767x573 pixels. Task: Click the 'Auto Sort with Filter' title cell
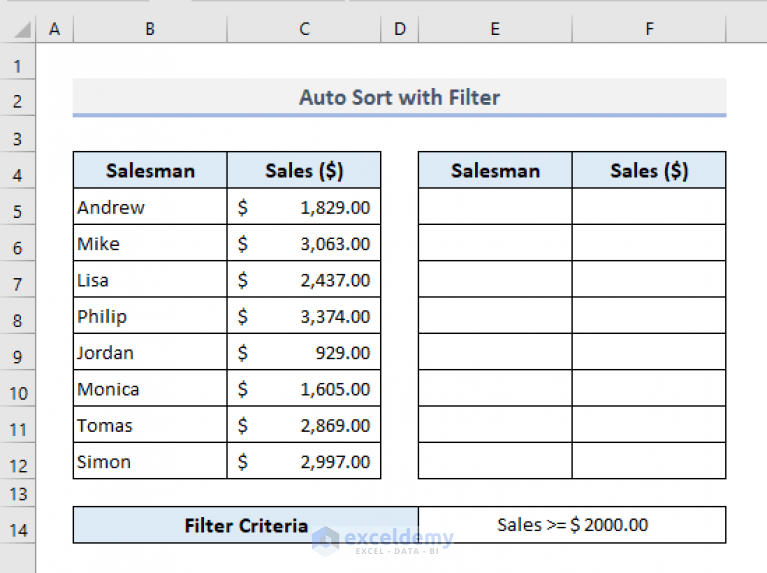[399, 97]
